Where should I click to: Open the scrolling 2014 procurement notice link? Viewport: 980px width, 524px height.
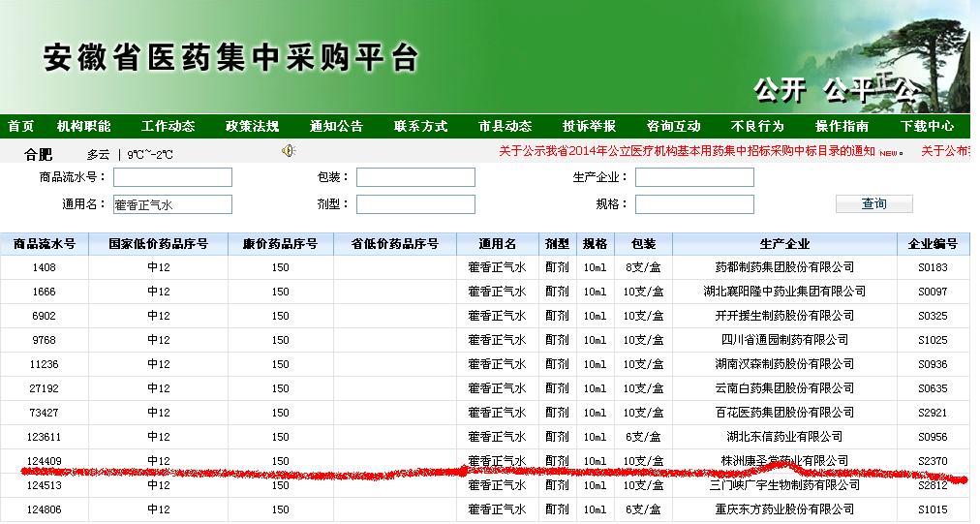coord(688,151)
